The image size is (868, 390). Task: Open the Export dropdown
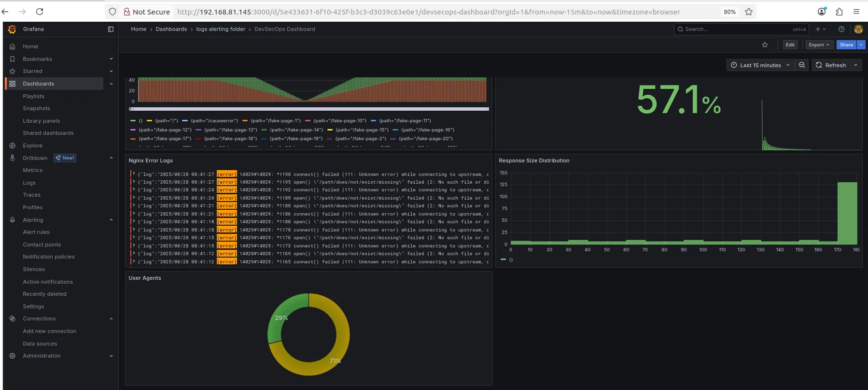click(x=819, y=45)
